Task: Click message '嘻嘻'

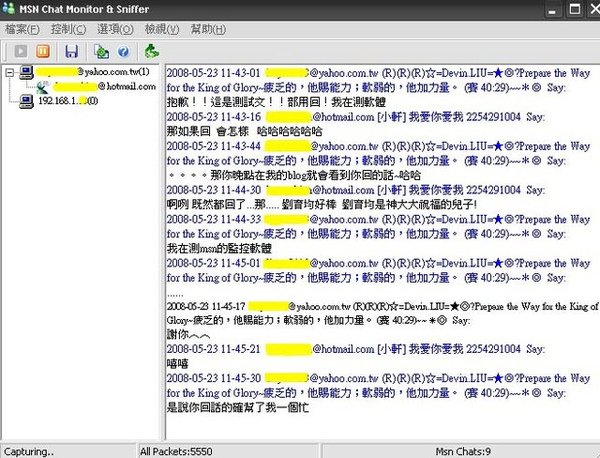Action: [178, 363]
